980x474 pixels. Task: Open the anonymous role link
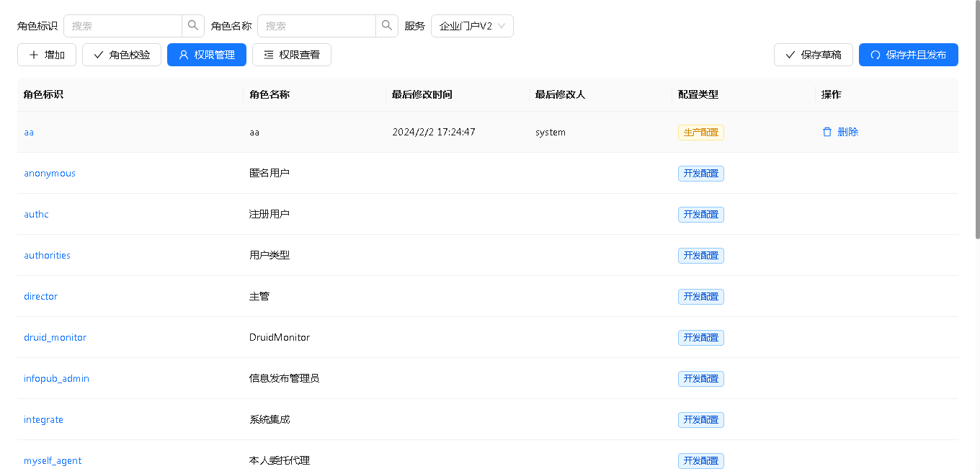[50, 174]
